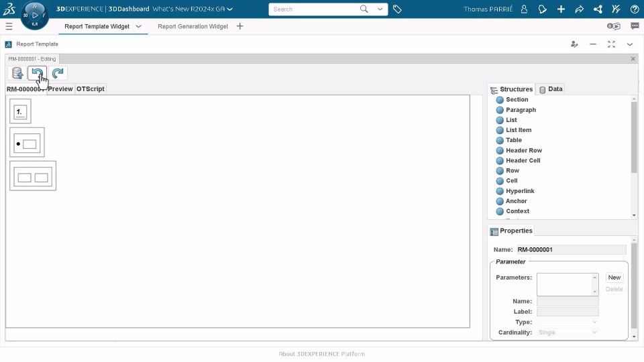The width and height of the screenshot is (644, 362).
Task: Maximize the Report Template widget
Action: coord(612,44)
